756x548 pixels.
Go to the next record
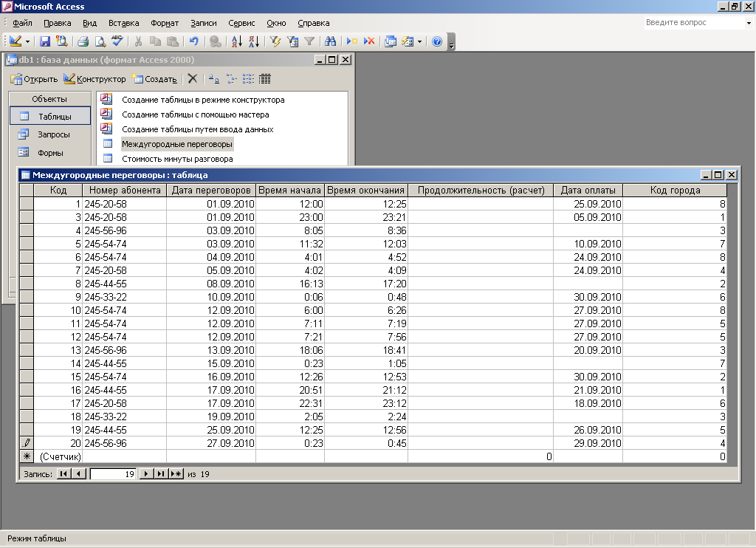coord(146,473)
